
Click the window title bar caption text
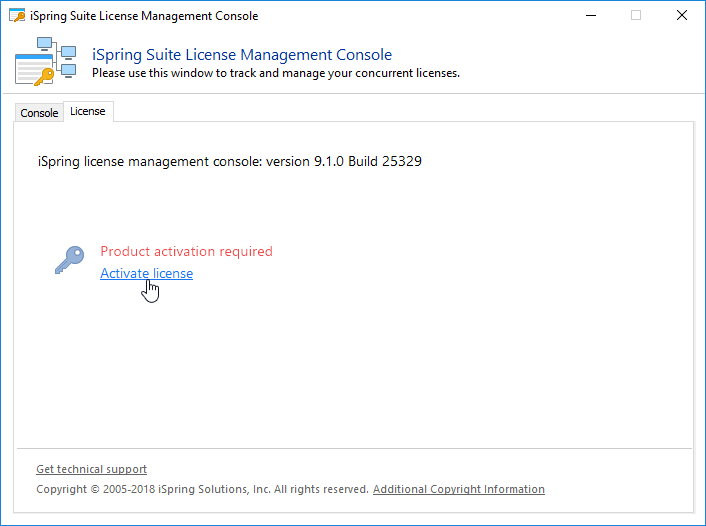coord(144,16)
